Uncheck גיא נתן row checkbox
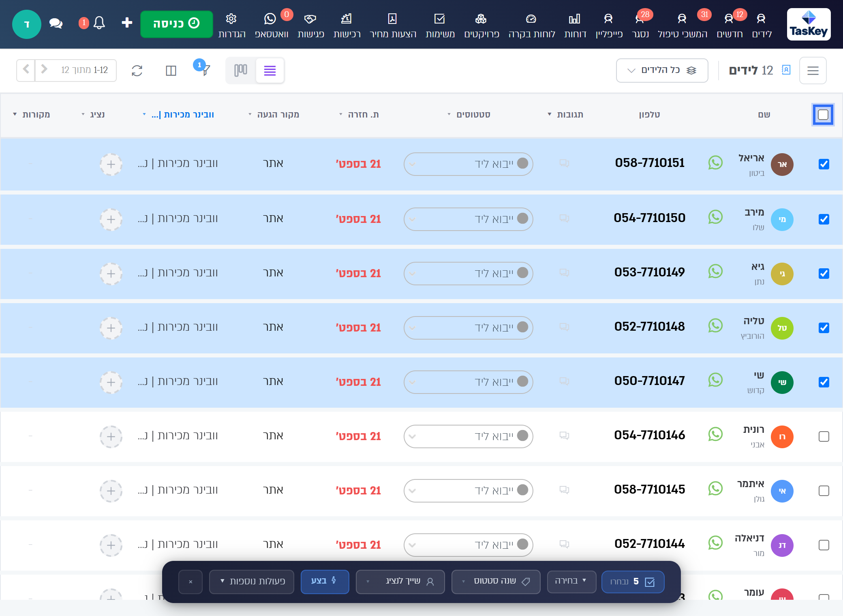The image size is (843, 616). pyautogui.click(x=824, y=274)
